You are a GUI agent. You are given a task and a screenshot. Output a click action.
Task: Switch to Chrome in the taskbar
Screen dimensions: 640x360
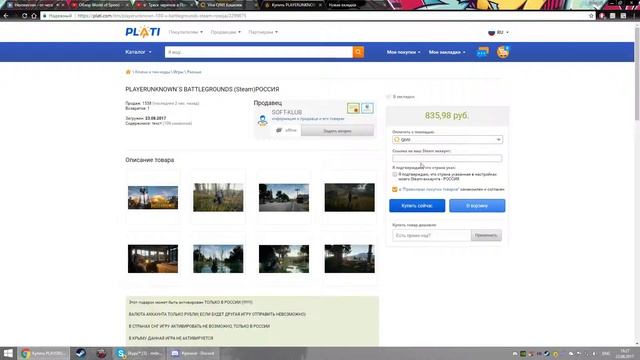(43, 353)
